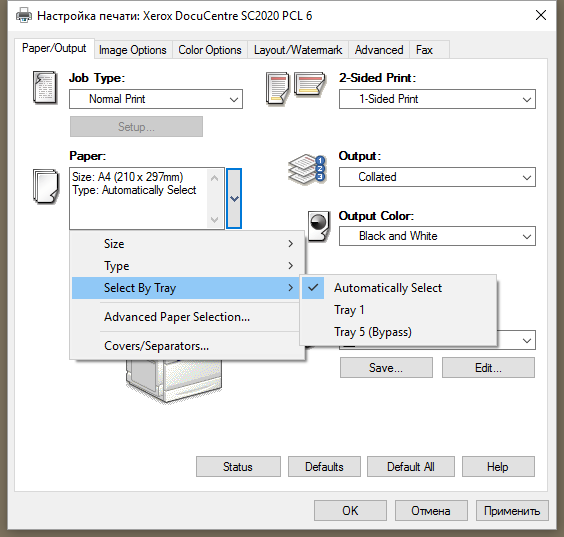Open Covers/Separators dialog
Image resolution: width=564 pixels, height=537 pixels.
187,346
